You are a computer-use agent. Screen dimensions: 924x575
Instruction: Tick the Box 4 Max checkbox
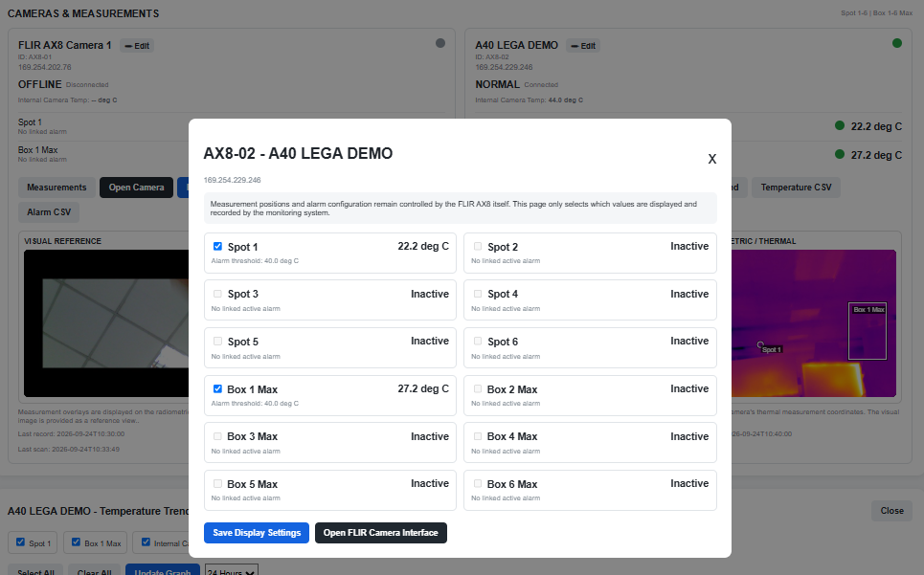coord(478,436)
